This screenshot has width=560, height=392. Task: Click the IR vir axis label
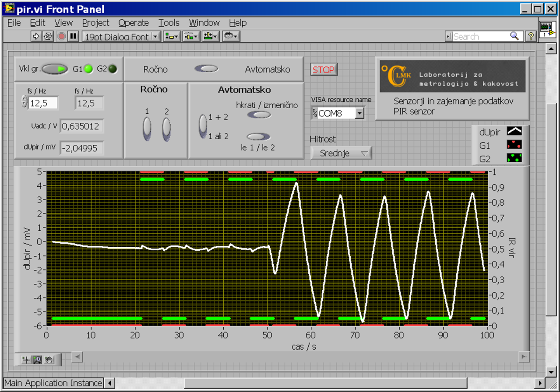coord(512,248)
